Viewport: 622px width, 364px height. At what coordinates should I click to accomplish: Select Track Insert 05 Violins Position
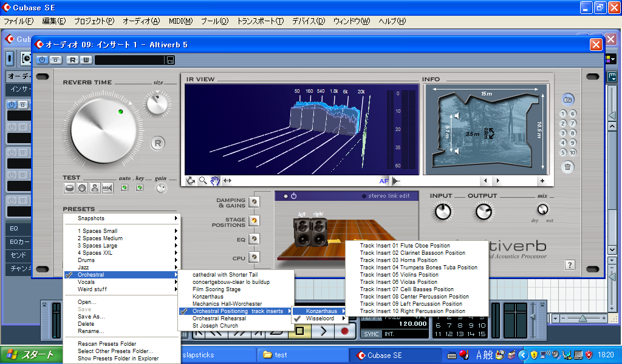click(399, 275)
